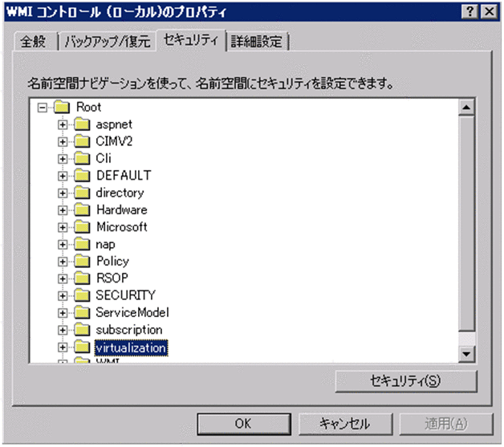
Task: Select the セキュリティ tab
Action: click(x=191, y=40)
